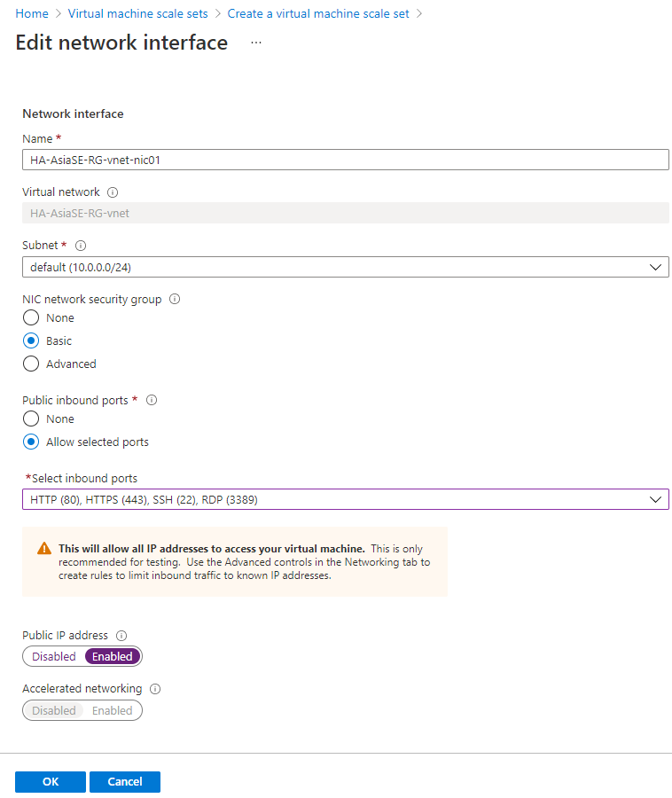Expand the Select inbound ports dropdown
Screen dimensions: 672x798
346,499
